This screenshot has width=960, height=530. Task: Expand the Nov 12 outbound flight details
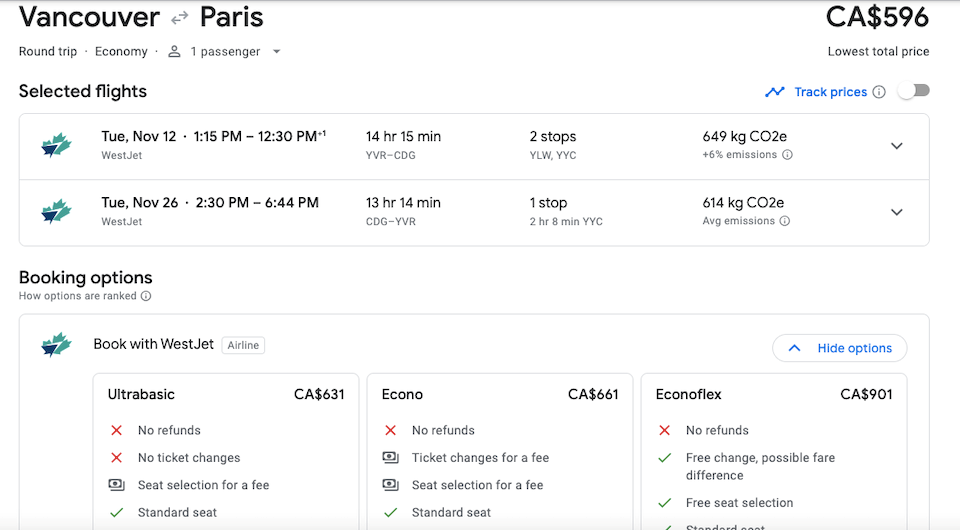point(896,146)
